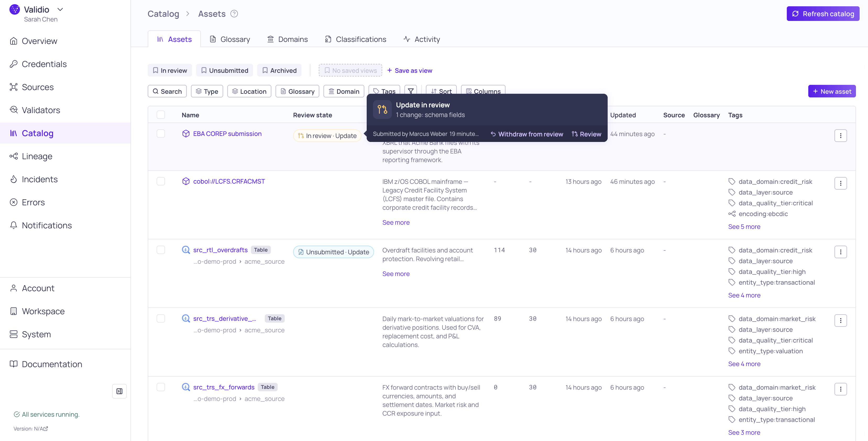Click the merge icon in Update in review popup
Viewport: 868px width, 441px height.
[x=382, y=109]
